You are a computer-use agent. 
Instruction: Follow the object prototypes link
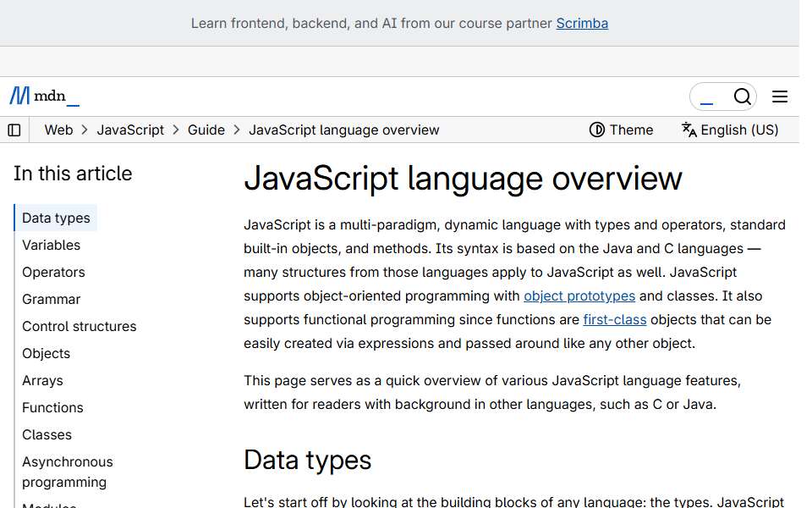pos(579,296)
